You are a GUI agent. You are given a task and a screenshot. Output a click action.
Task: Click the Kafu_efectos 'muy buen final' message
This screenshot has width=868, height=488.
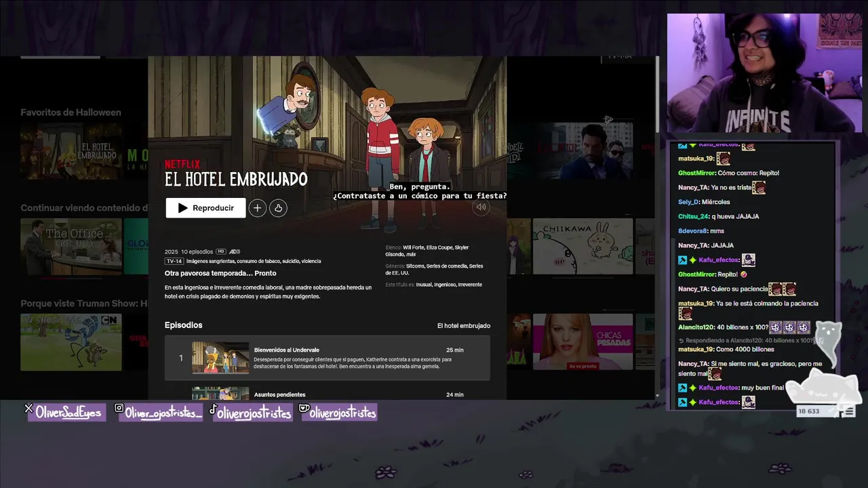(x=762, y=388)
